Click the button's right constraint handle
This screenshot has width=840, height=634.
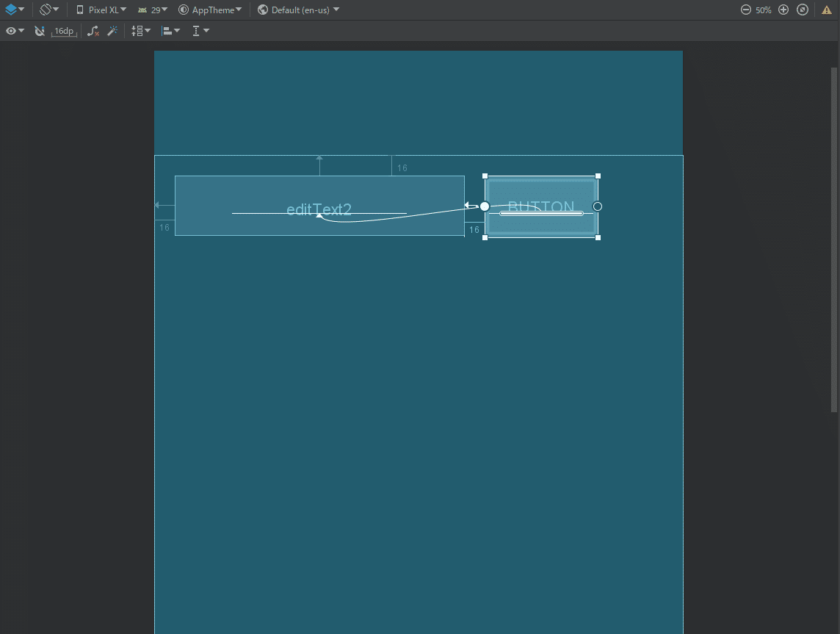tap(597, 206)
